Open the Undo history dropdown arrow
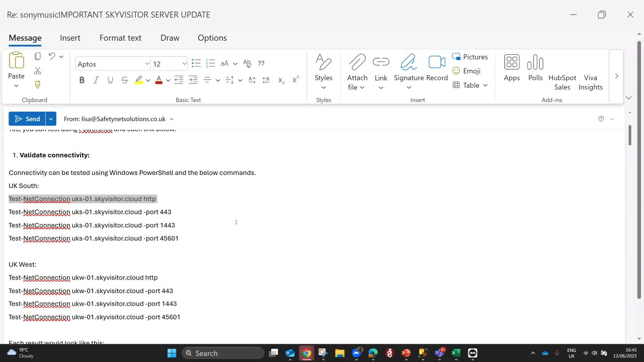This screenshot has height=362, width=644. coord(61,56)
